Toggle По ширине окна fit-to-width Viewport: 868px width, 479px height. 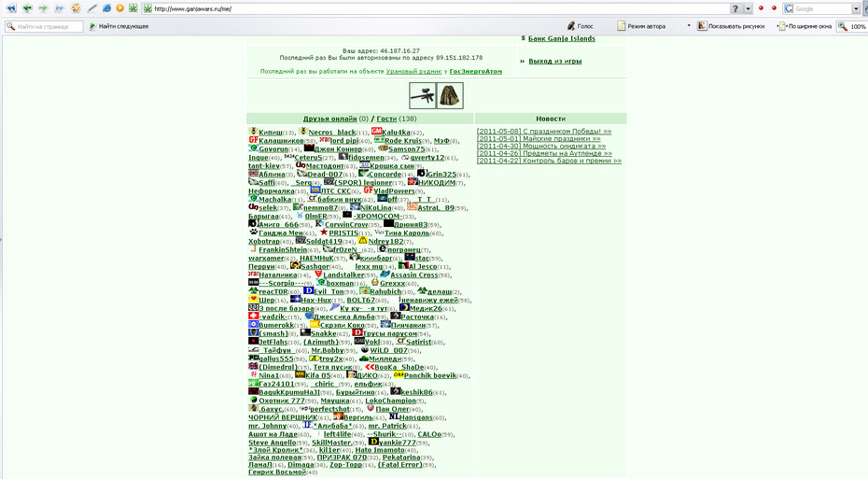[x=805, y=26]
